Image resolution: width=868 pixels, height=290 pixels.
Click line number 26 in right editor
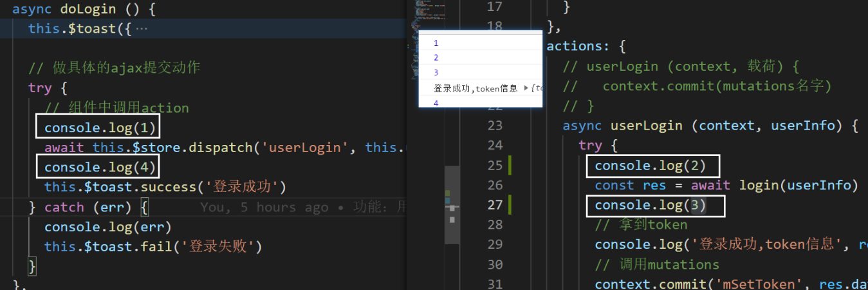point(494,186)
